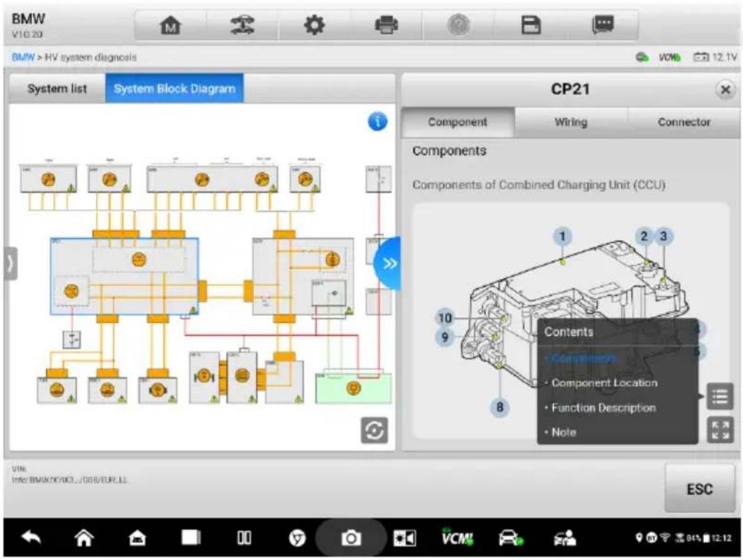Screen dimensions: 743x560
Task: Click callout number 9 on CCU image
Action: 444,337
